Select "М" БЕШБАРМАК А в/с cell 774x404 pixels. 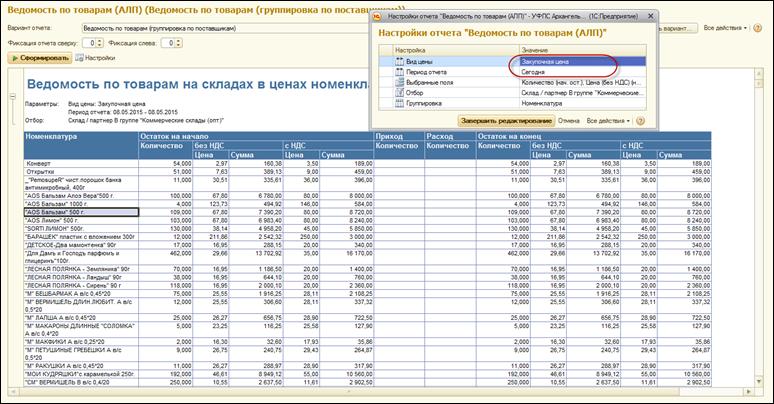point(81,293)
